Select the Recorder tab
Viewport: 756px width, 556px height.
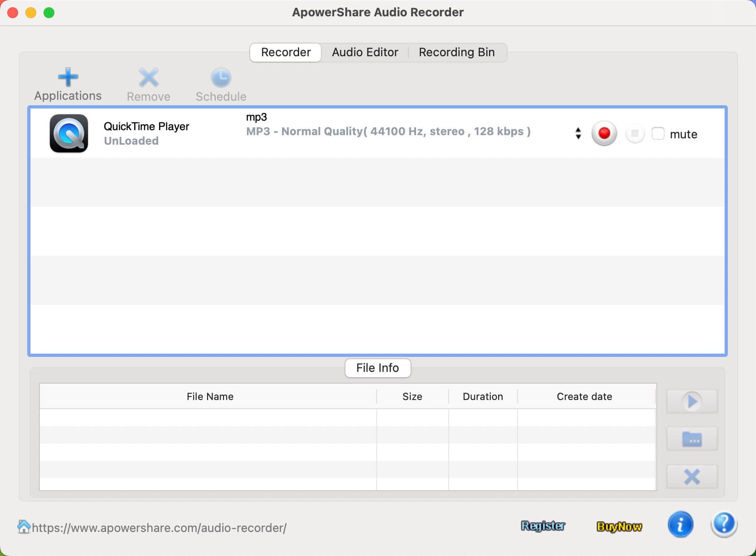tap(286, 52)
